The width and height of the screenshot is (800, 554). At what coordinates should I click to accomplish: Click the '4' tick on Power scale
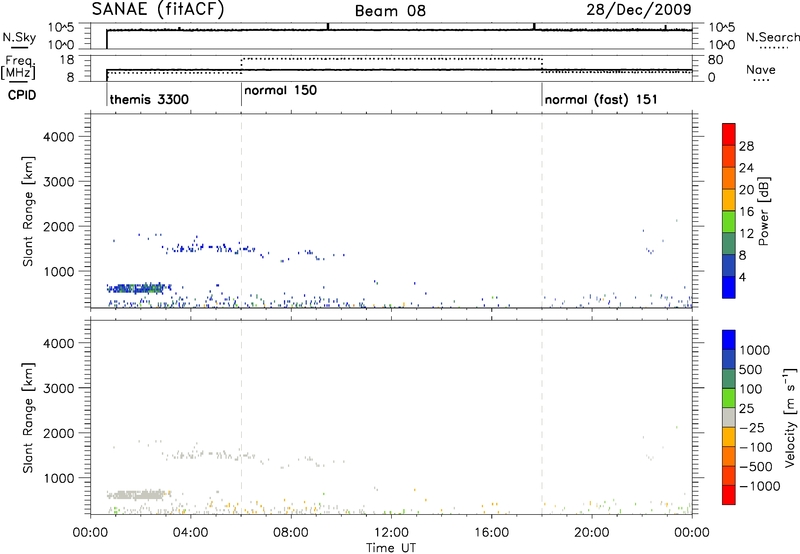pyautogui.click(x=742, y=278)
